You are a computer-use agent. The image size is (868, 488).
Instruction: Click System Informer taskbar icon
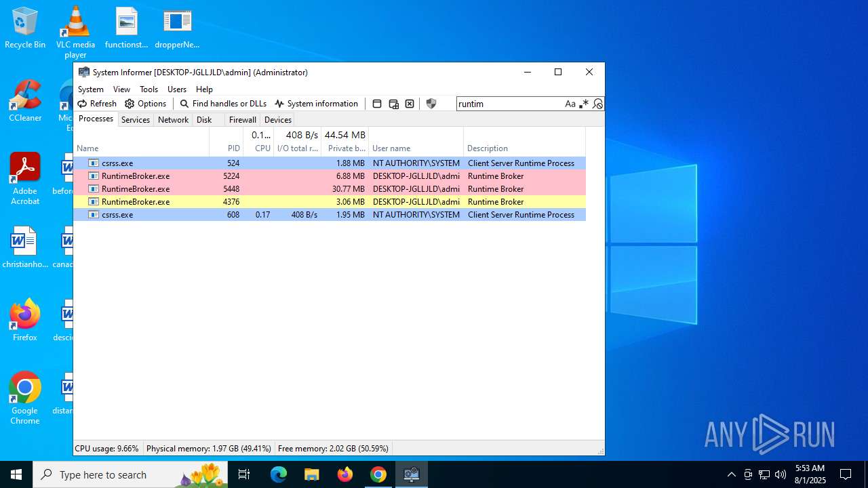pos(412,474)
